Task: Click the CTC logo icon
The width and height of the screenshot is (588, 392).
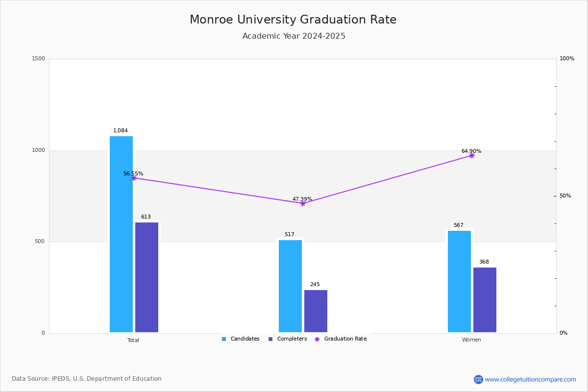Action: 478,379
